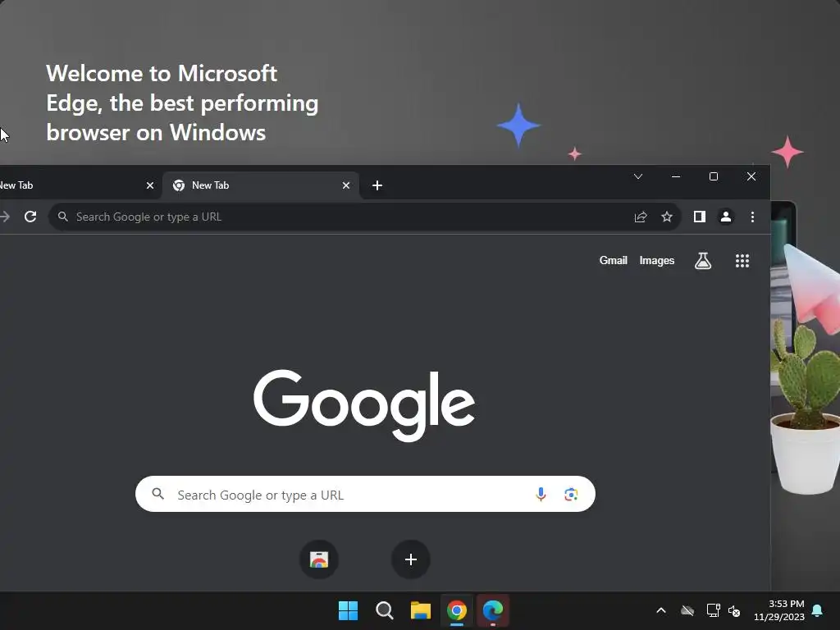The height and width of the screenshot is (630, 840).
Task: Open the clock and date flyout
Action: (779, 610)
